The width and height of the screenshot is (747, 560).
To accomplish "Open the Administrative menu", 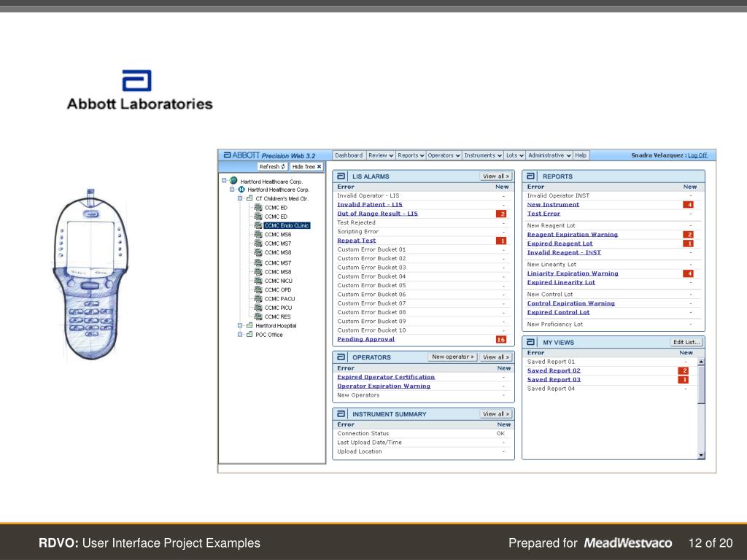I will (549, 155).
